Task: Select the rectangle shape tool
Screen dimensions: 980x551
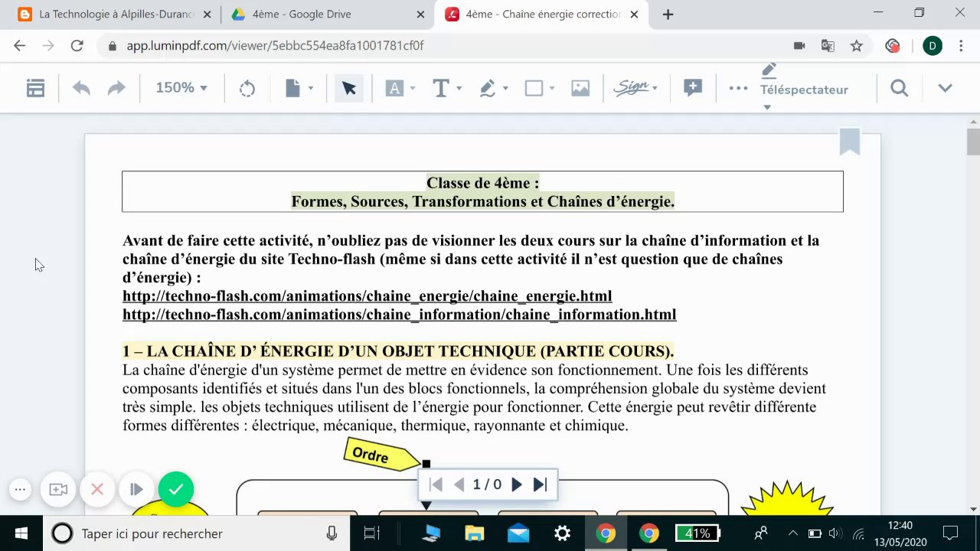Action: click(534, 89)
